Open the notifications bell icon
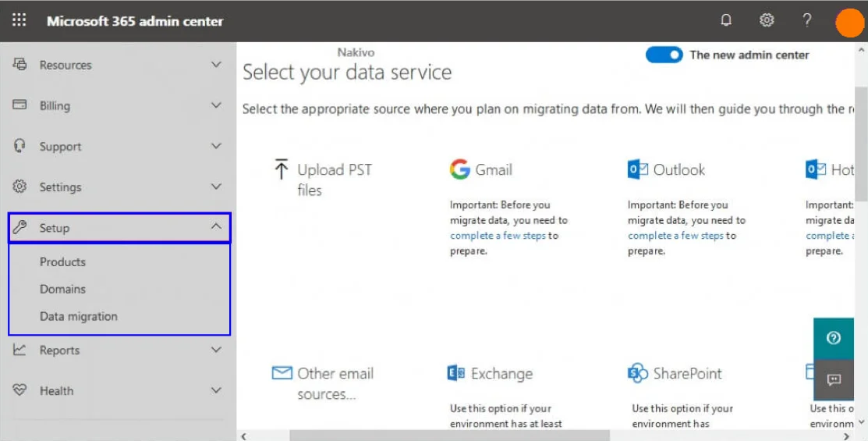Image resolution: width=868 pixels, height=441 pixels. pyautogui.click(x=726, y=20)
